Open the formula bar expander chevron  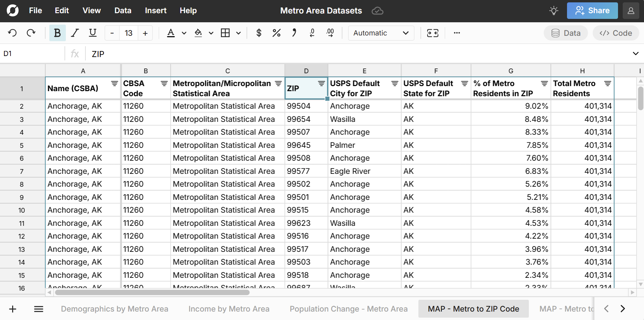coord(636,53)
